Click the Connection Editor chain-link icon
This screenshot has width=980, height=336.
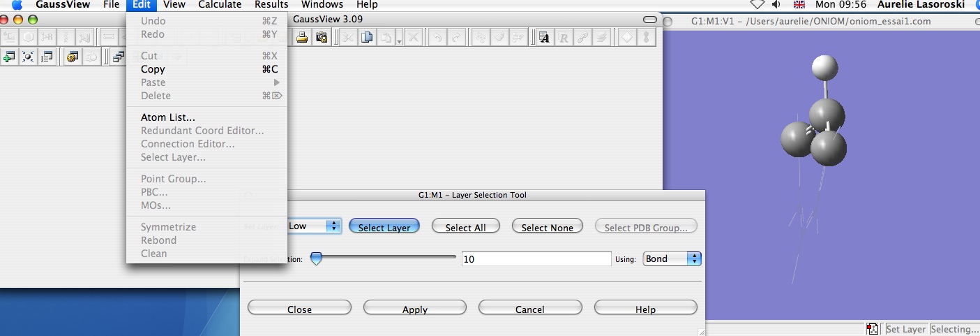pyautogui.click(x=582, y=37)
